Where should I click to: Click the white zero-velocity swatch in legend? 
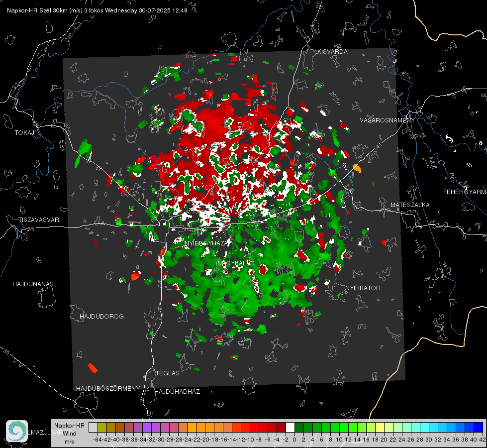click(x=290, y=427)
